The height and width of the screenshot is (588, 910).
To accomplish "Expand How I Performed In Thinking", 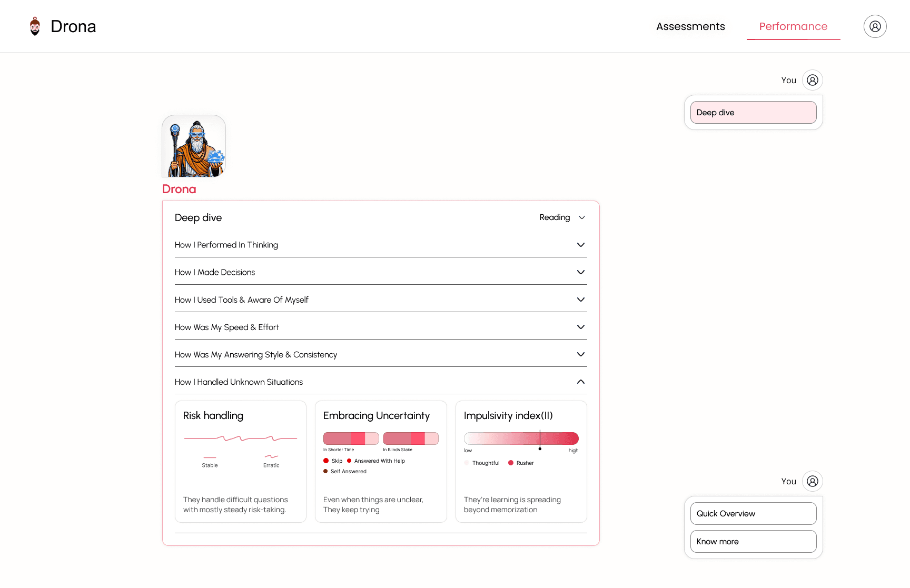I will [381, 245].
